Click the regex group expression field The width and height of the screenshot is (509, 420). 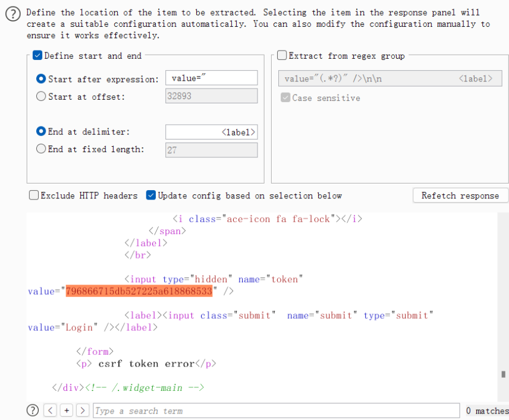pos(390,78)
